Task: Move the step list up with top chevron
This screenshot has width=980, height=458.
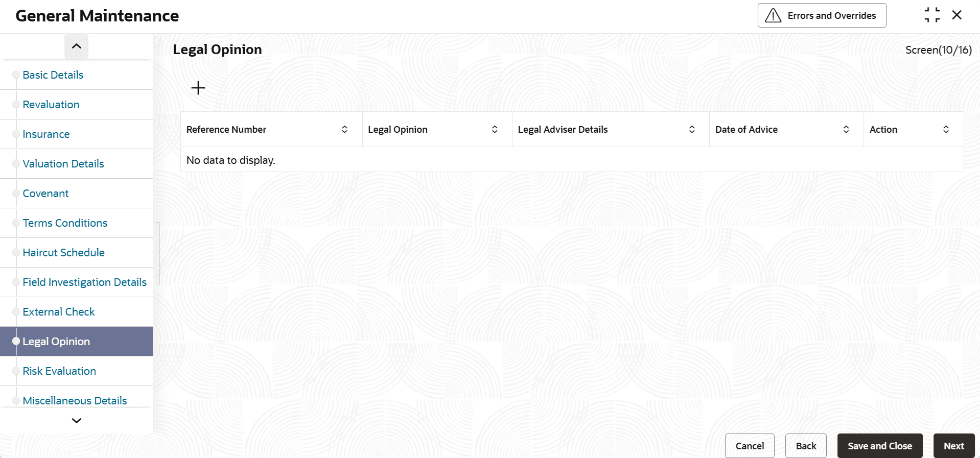Action: (77, 46)
